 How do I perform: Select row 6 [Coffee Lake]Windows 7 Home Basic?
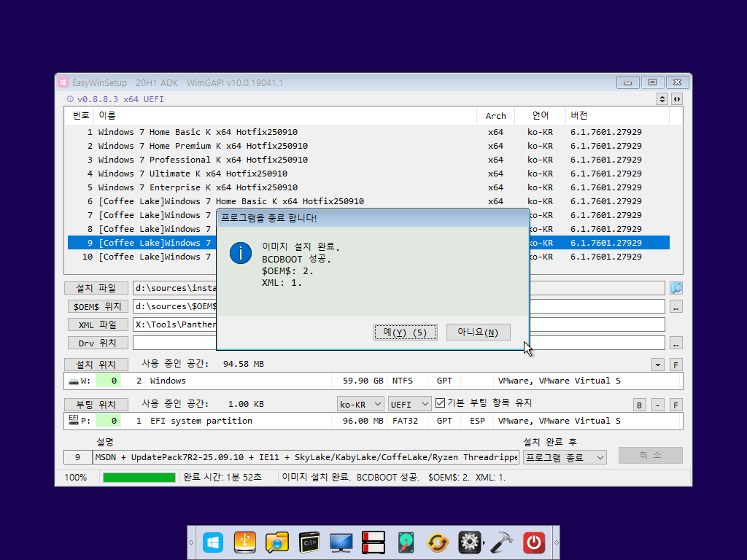(x=368, y=201)
